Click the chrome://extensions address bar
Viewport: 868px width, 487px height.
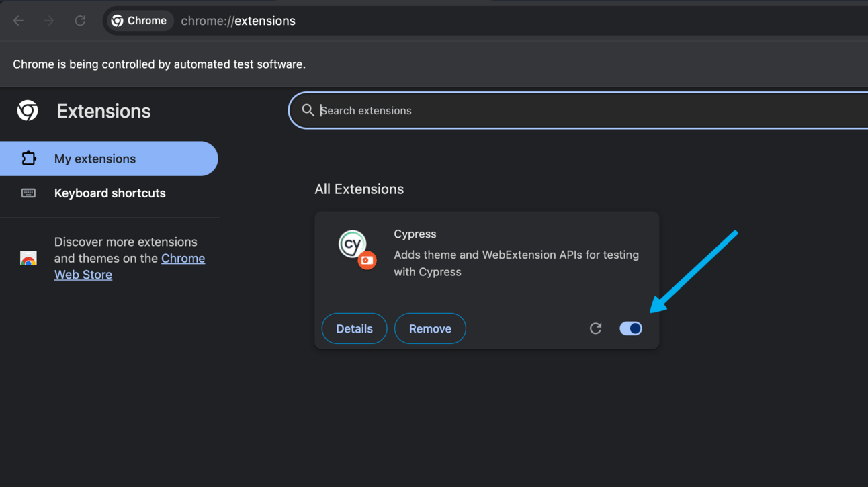tap(403, 21)
